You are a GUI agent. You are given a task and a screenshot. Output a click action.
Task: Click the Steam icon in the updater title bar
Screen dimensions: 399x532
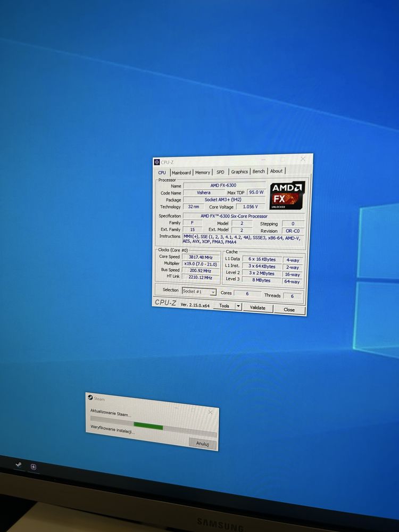(90, 397)
